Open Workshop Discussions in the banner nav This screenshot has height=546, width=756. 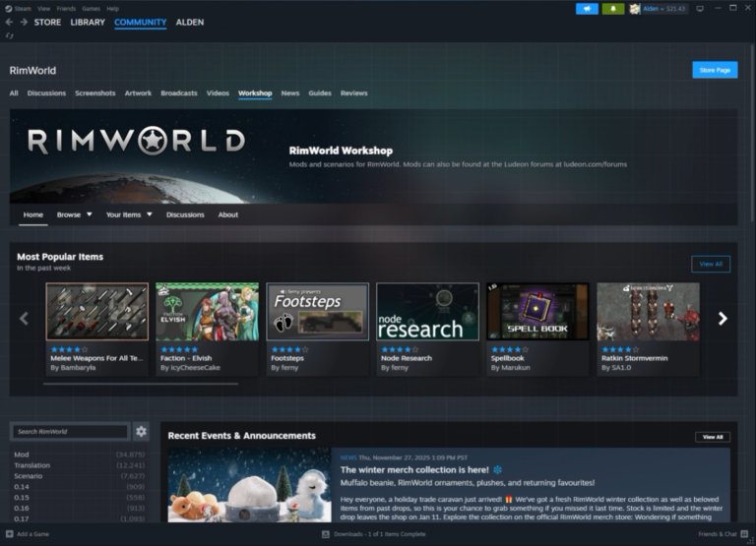(185, 214)
